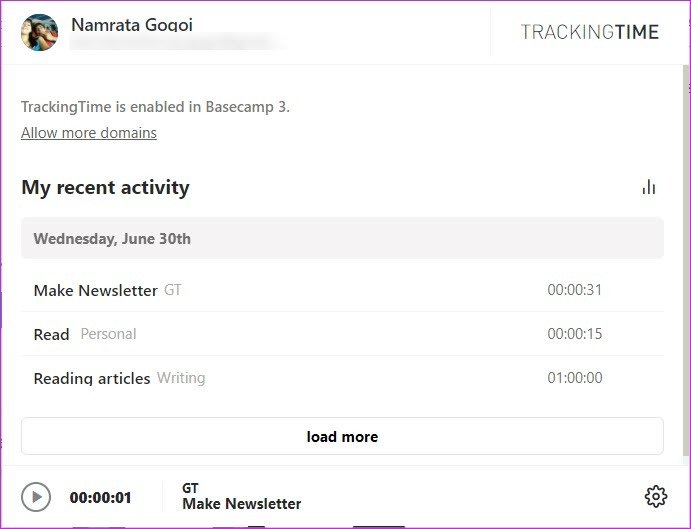
Task: Click the 01:00:00 duration for Reading articles
Action: point(575,378)
